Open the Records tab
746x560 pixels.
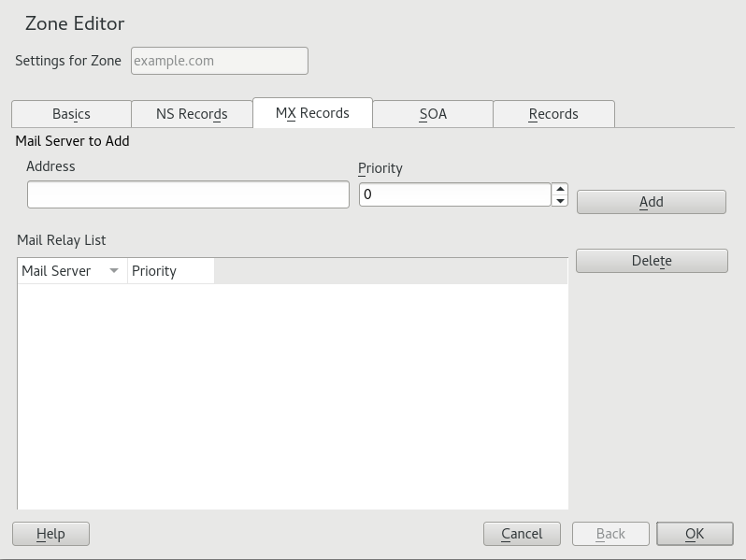553,114
